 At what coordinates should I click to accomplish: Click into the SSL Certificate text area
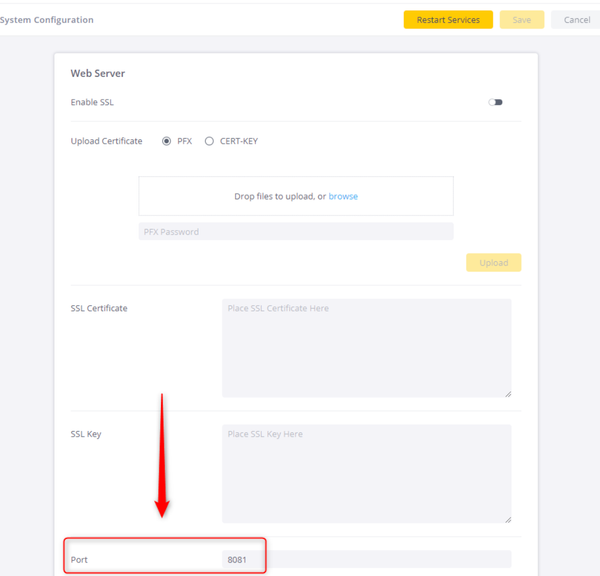367,348
